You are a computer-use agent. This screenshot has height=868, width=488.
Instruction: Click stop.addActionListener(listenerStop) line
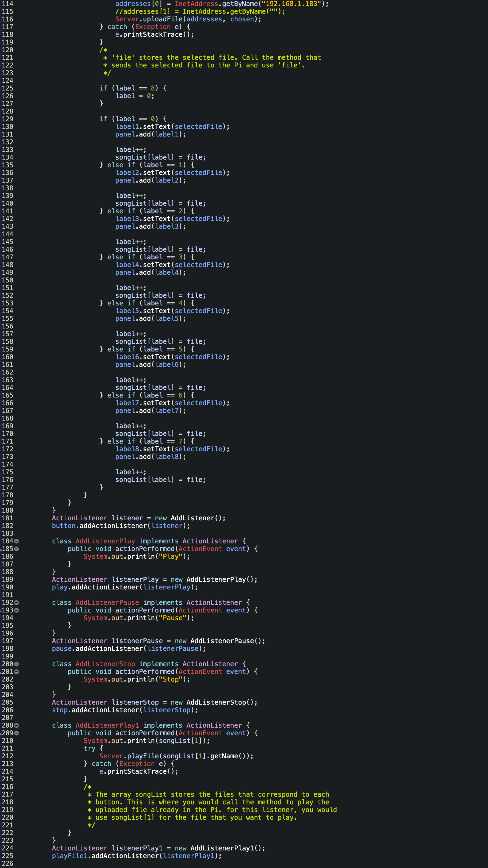pyautogui.click(x=125, y=710)
